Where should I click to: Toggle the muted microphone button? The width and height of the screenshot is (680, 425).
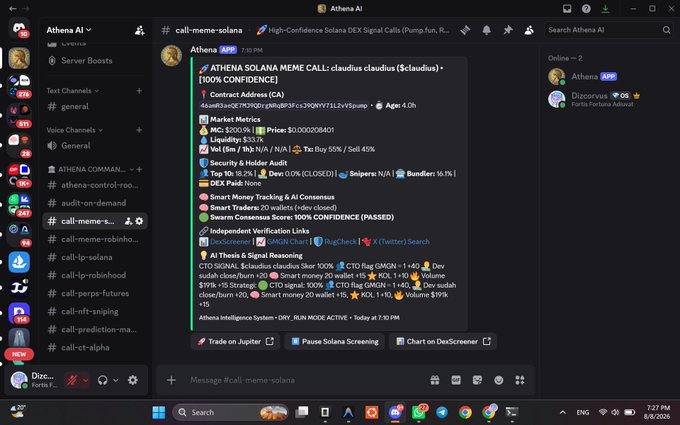point(72,380)
